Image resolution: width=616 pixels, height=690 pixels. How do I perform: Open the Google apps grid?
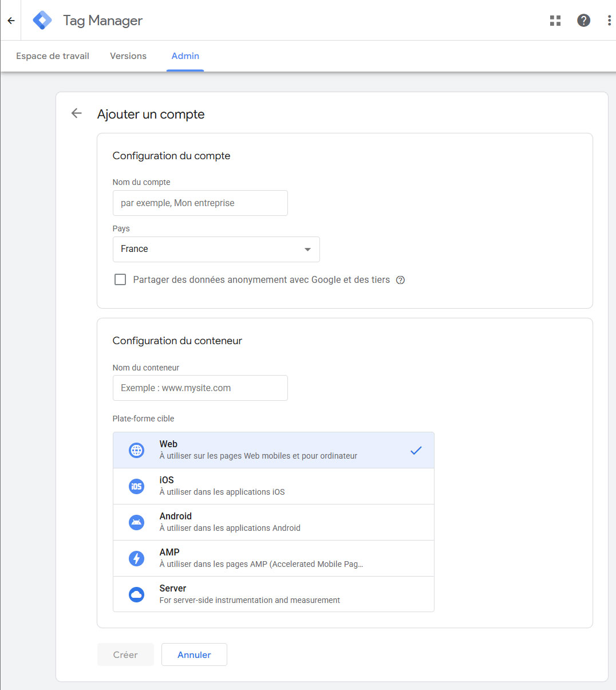pos(555,21)
